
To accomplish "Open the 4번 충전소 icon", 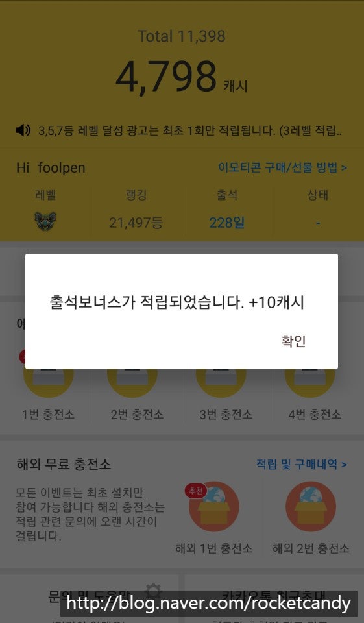I will point(309,383).
